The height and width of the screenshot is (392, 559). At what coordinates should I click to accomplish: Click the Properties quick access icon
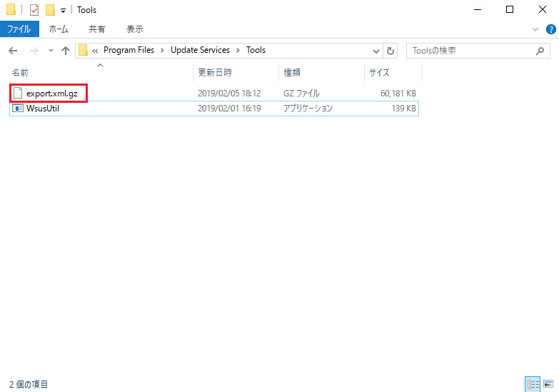tap(34, 10)
